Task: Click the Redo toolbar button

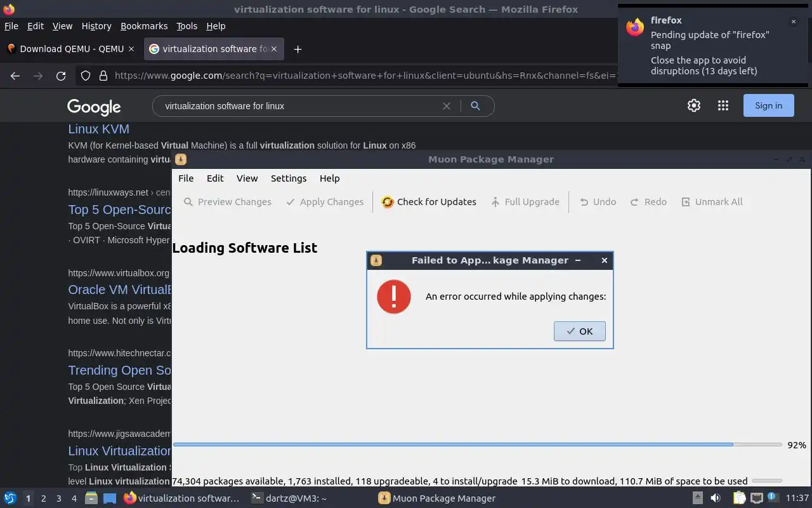Action: coord(648,202)
